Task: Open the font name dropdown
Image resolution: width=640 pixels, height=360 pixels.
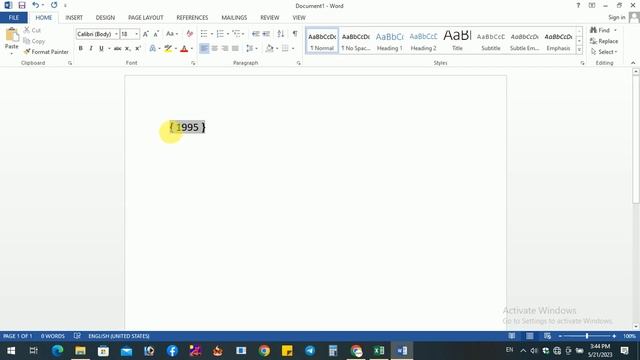Action: coord(116,34)
